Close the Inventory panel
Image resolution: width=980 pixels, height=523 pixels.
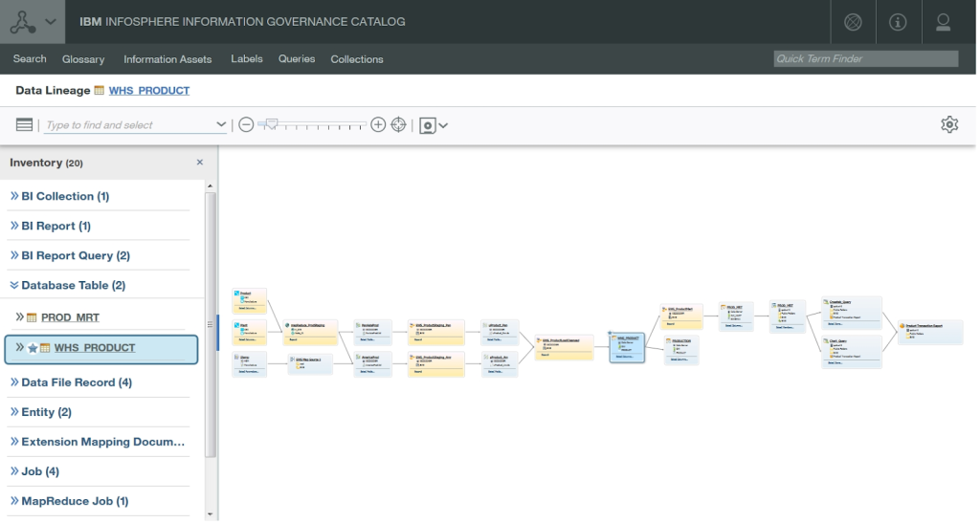[x=200, y=163]
